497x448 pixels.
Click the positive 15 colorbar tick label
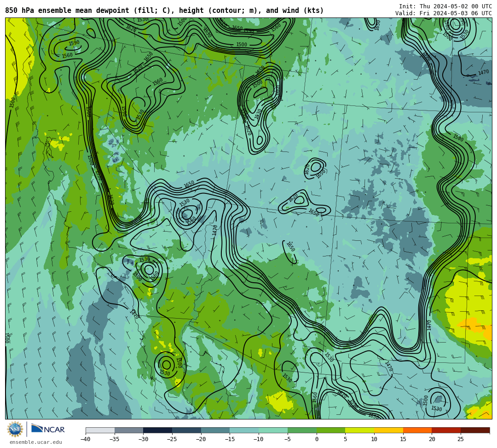coord(403,439)
